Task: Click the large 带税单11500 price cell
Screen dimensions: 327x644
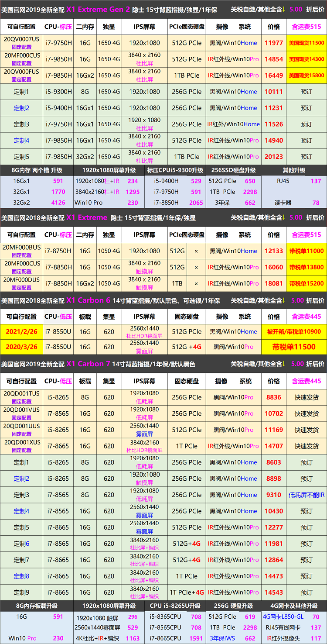Action: point(293,347)
